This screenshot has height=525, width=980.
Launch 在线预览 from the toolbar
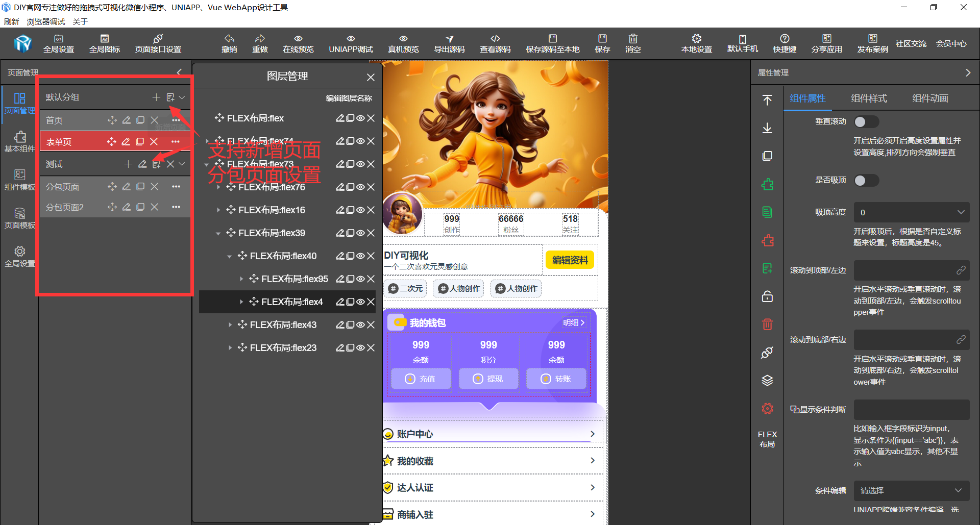click(x=298, y=44)
